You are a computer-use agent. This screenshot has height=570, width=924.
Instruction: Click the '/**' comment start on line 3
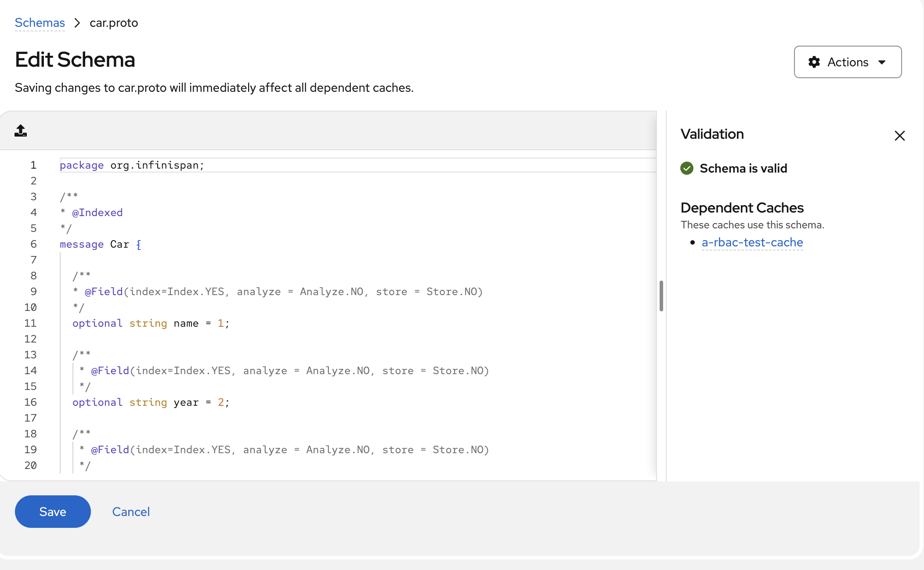coord(69,197)
